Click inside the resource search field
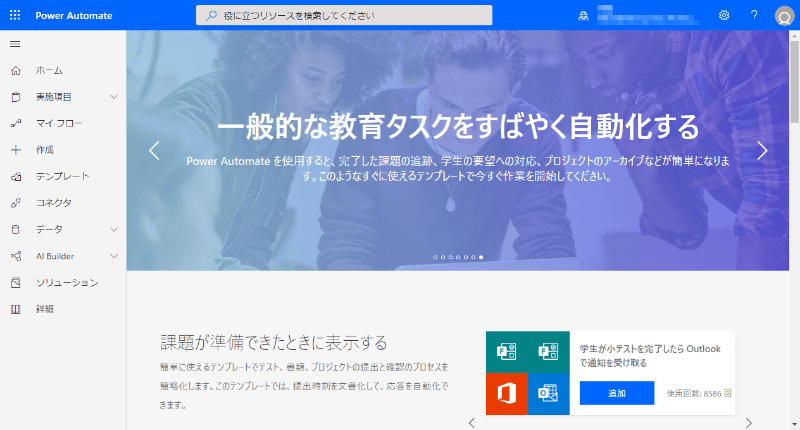Viewport: 800px width, 430px height. tap(344, 15)
